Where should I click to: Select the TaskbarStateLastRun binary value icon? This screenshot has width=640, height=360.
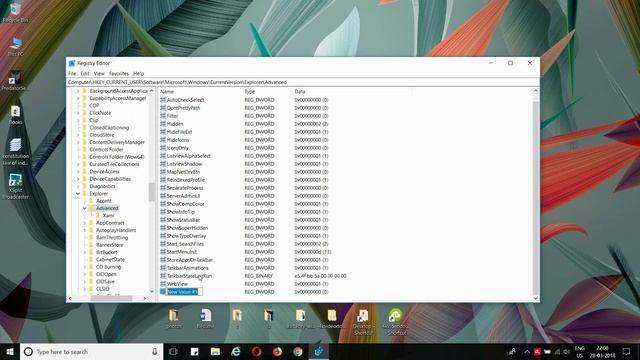pyautogui.click(x=163, y=276)
